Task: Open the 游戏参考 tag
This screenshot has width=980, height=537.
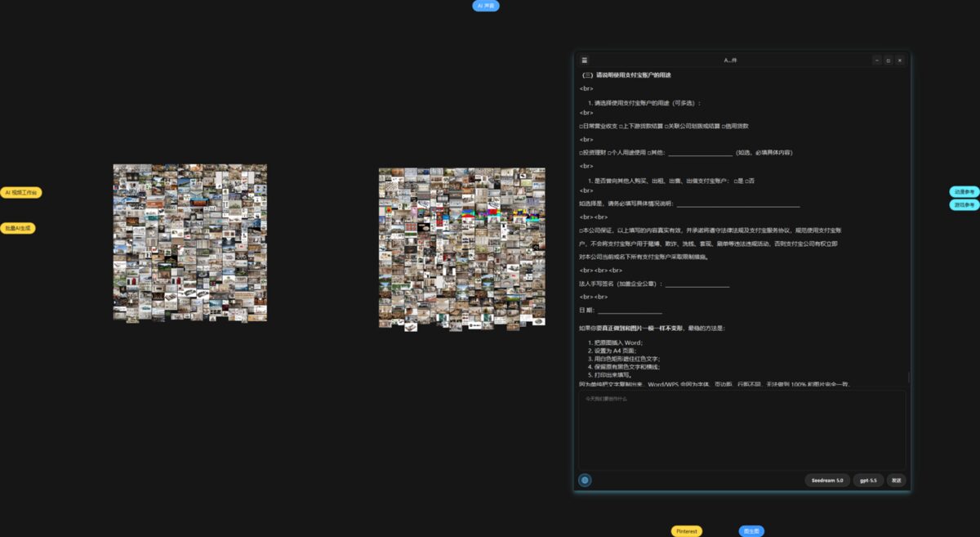Action: [964, 204]
